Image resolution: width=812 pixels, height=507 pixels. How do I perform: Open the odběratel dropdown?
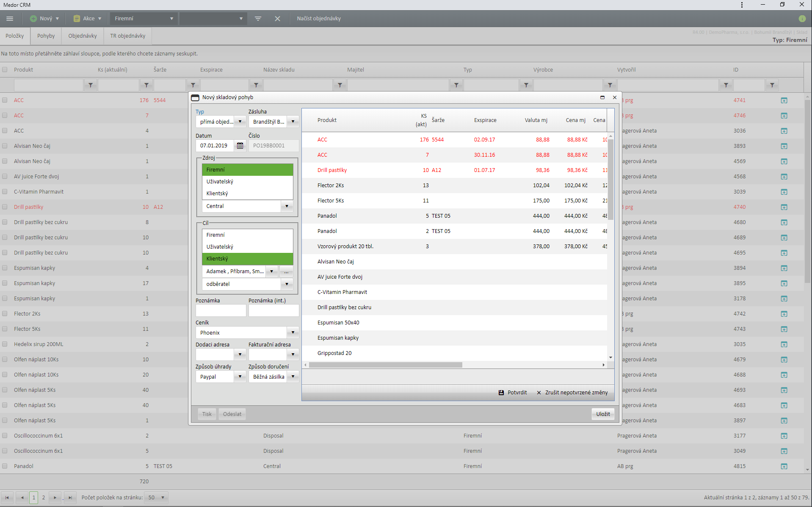[x=287, y=284]
